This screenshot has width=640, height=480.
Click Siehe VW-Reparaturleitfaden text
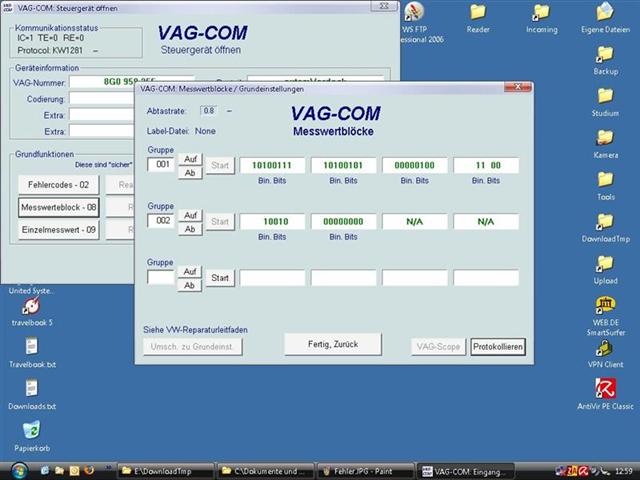coord(196,330)
